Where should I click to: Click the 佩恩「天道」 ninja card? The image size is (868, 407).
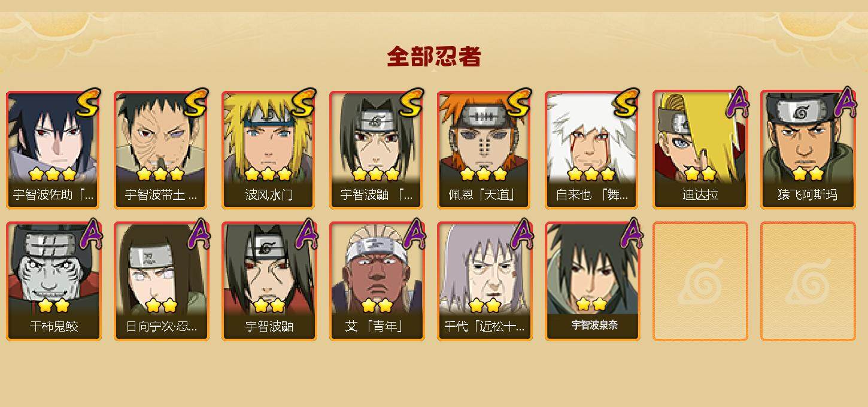484,150
